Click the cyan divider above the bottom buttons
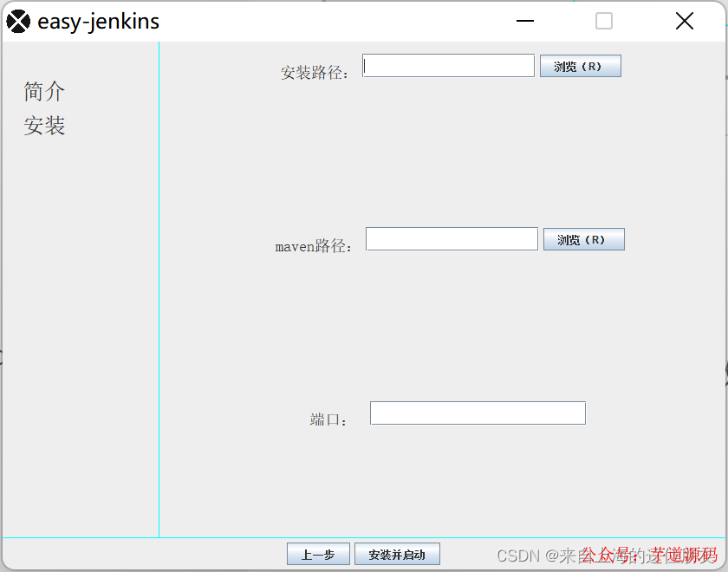 pyautogui.click(x=364, y=536)
